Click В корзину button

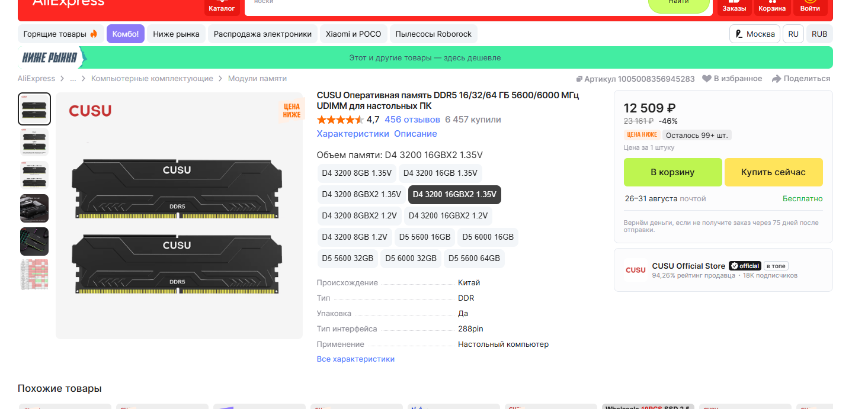tap(672, 172)
